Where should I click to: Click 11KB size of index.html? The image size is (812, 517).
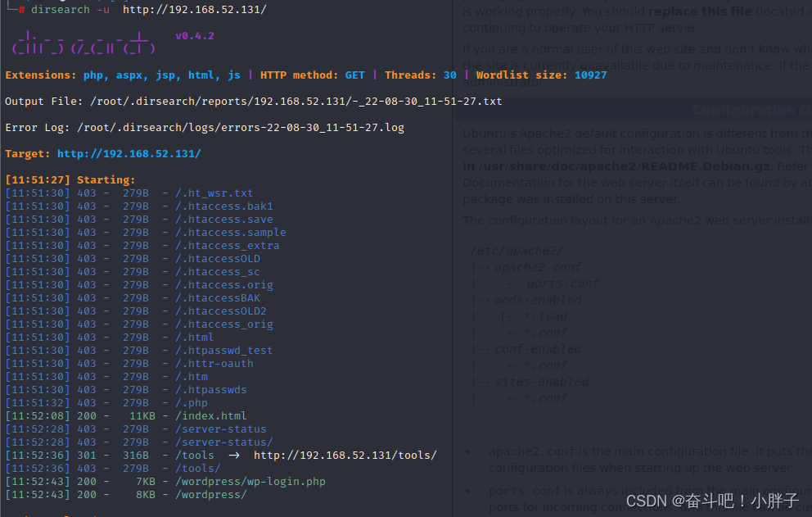tap(142, 416)
